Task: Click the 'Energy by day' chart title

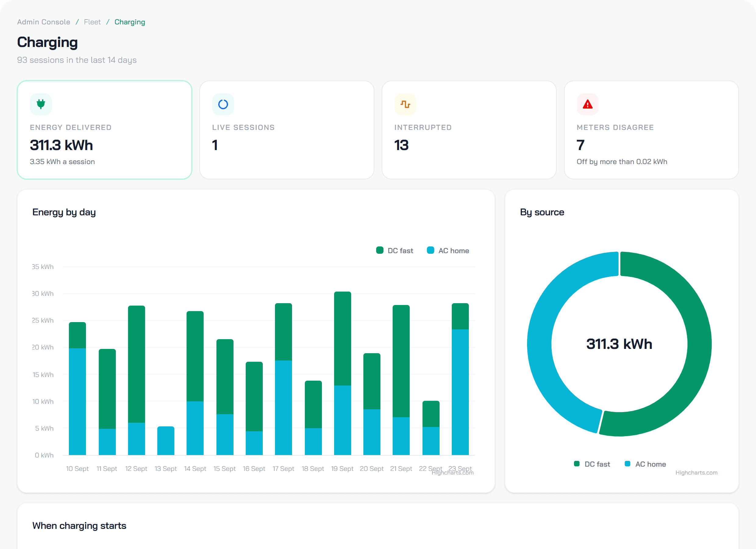Action: click(x=64, y=213)
